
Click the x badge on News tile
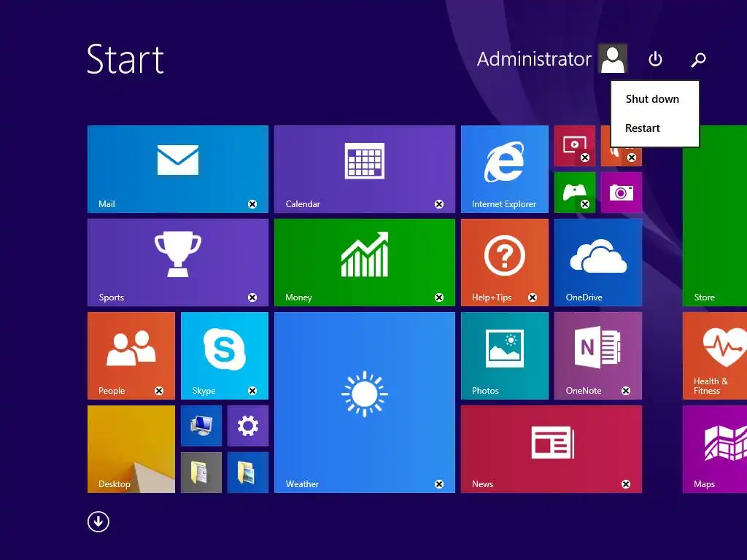click(x=626, y=484)
